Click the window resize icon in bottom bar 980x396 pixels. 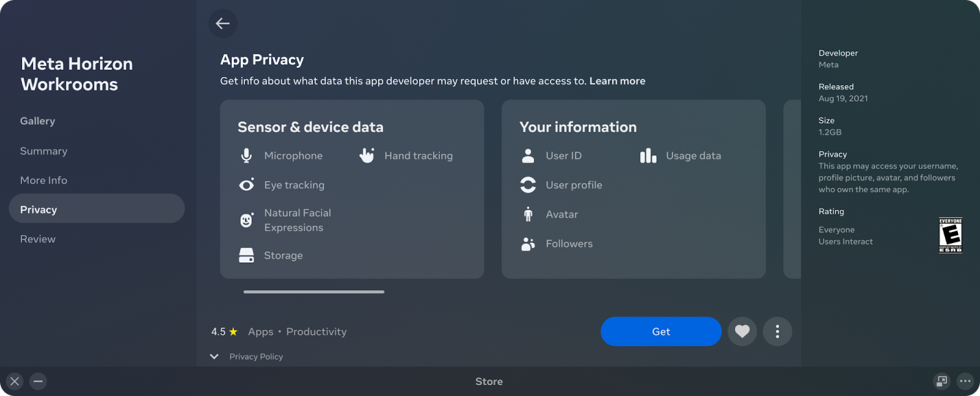pos(941,381)
